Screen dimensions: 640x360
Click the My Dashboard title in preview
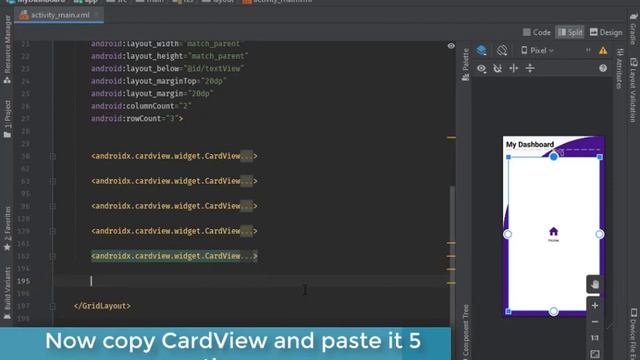(x=530, y=144)
